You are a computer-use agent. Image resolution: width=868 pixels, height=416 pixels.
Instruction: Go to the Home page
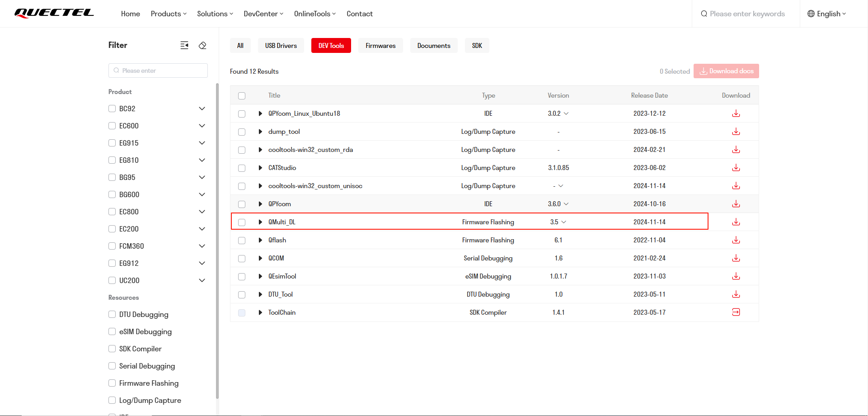click(131, 14)
